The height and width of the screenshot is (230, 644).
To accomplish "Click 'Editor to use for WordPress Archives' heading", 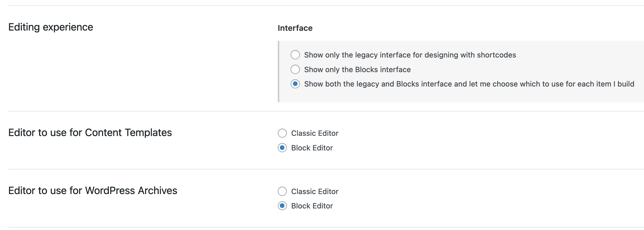I will coord(93,191).
